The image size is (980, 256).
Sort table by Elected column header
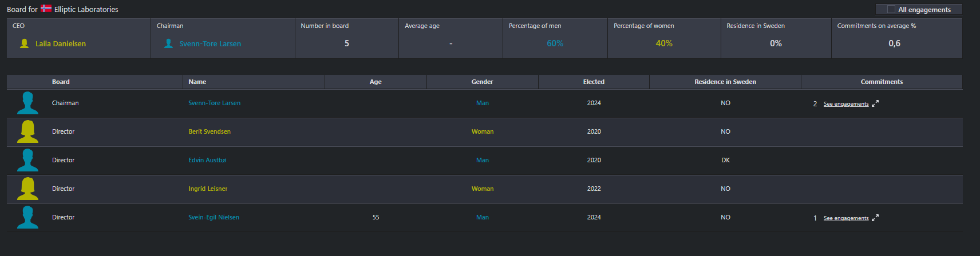pyautogui.click(x=594, y=82)
